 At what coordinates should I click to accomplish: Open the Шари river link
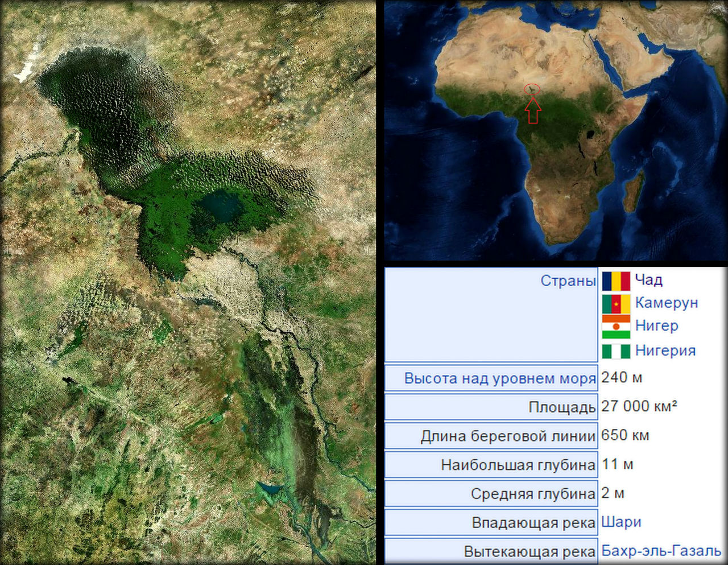tap(621, 522)
